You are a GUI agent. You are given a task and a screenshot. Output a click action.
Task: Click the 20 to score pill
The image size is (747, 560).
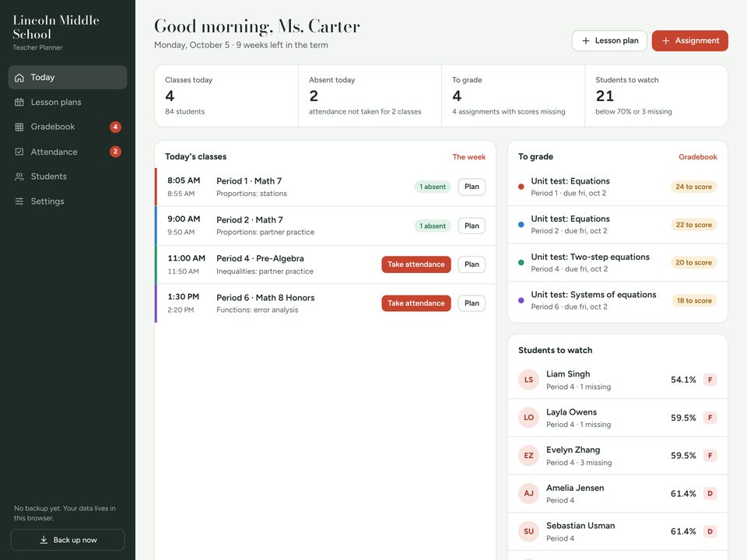click(x=693, y=262)
